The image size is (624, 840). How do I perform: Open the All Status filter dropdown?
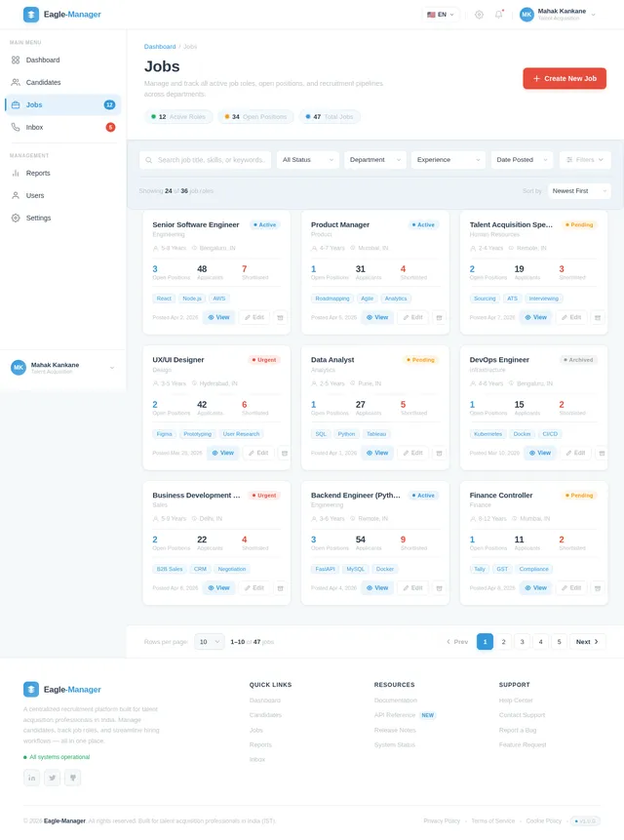coord(308,160)
